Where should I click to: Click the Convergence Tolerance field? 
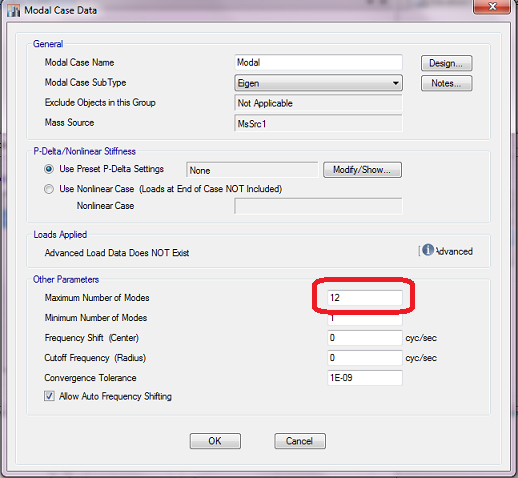pos(365,378)
